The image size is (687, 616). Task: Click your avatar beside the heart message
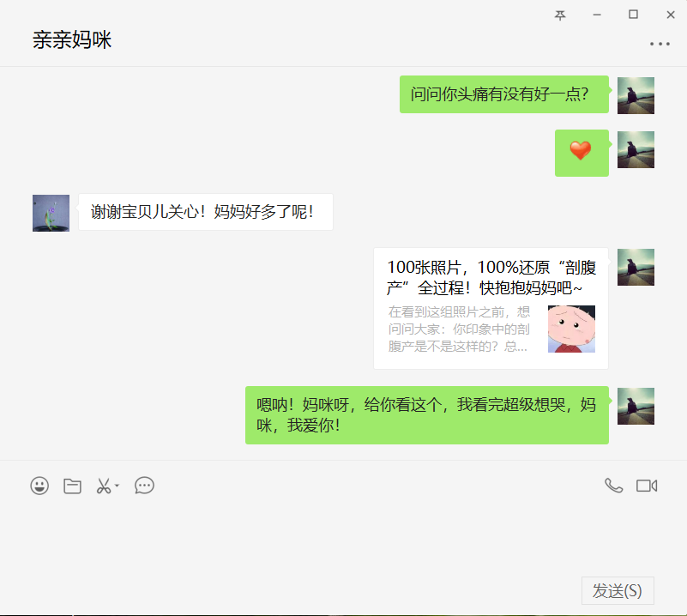[636, 149]
